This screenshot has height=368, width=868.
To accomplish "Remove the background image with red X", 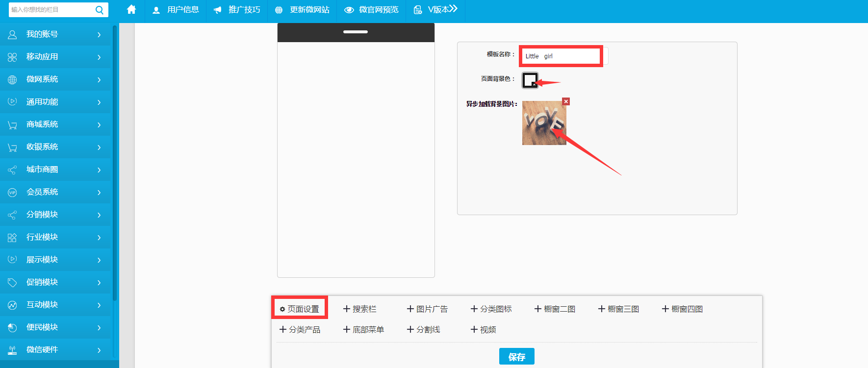I will pos(566,101).
